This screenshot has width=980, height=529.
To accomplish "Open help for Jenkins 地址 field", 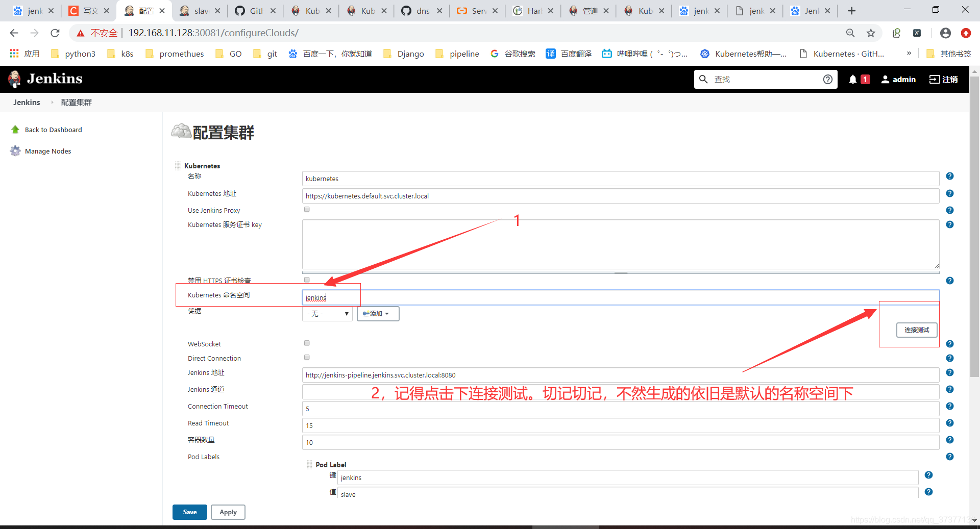I will (950, 372).
